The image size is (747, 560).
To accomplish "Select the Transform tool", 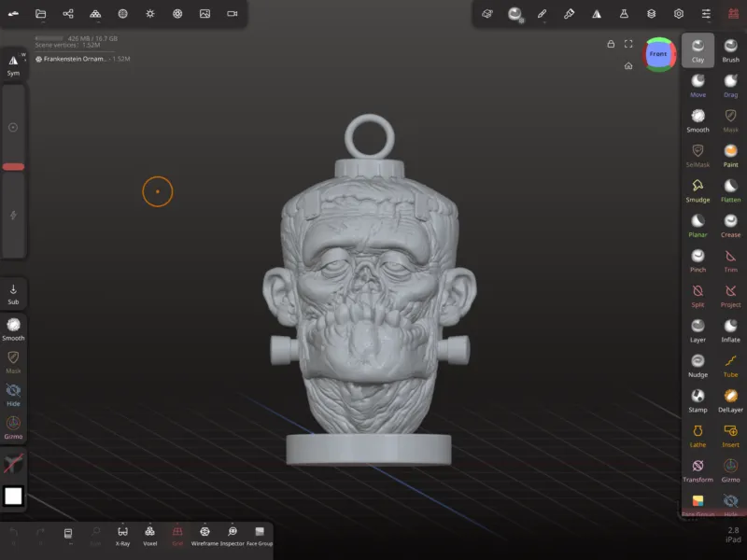I will [698, 470].
